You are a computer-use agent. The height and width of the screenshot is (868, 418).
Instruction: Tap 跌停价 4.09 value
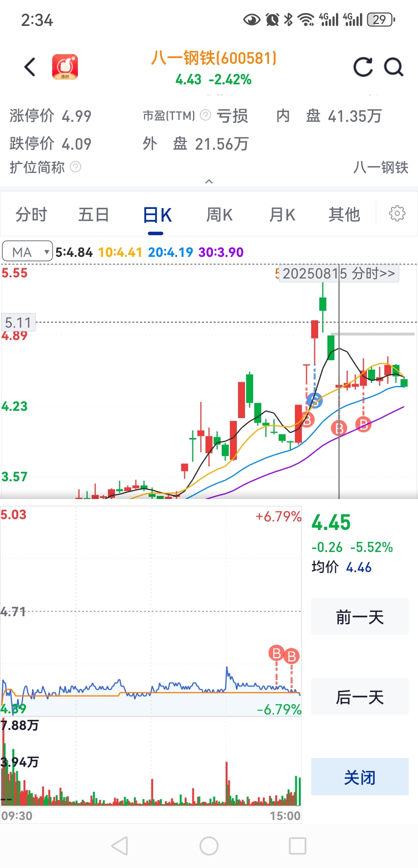tap(77, 144)
